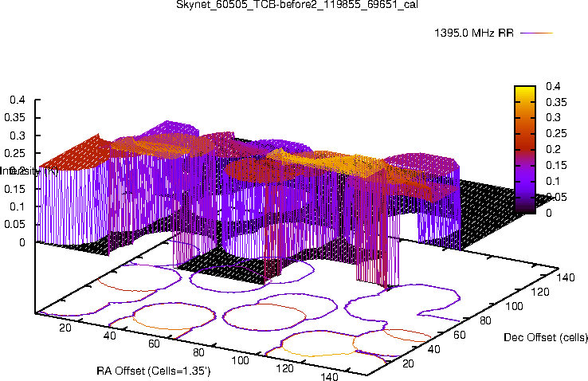
Task: Click the 140 tick on the Dec Offset axis
Action: [566, 277]
